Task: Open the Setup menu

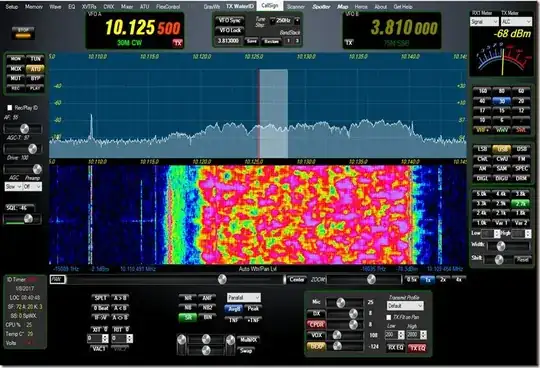Action: point(12,7)
